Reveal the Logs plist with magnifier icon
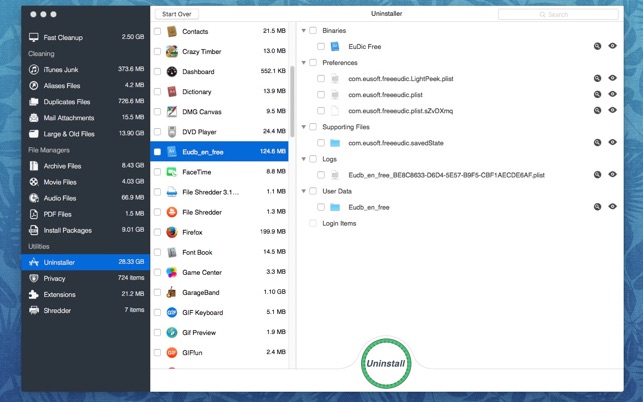Screen dimensions: 643x402 (597, 174)
